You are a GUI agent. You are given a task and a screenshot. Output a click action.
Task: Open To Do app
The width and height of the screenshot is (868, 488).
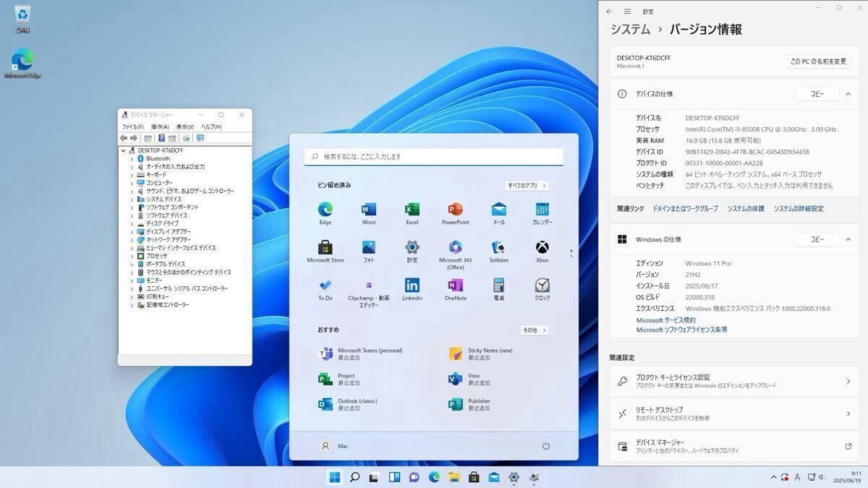pyautogui.click(x=325, y=285)
